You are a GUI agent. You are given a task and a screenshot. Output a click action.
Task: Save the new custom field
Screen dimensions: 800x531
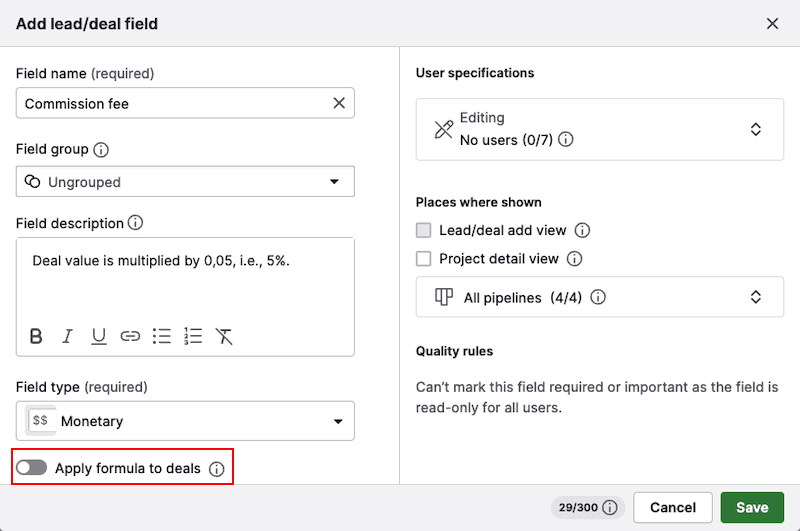click(x=752, y=507)
